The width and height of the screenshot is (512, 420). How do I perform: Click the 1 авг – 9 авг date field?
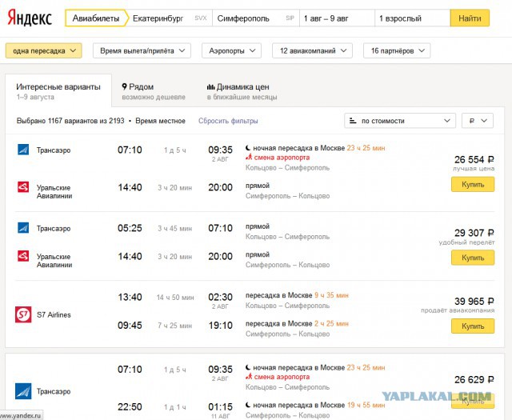tap(337, 18)
